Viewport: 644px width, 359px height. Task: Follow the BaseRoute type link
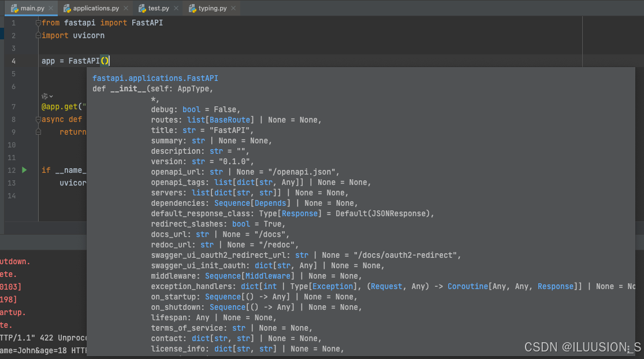[230, 120]
